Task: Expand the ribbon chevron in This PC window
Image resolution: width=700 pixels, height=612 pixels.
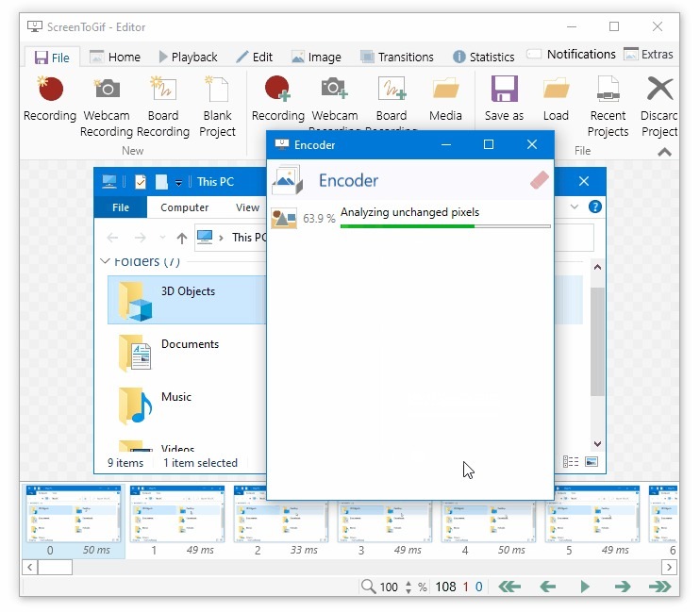Action: point(575,207)
